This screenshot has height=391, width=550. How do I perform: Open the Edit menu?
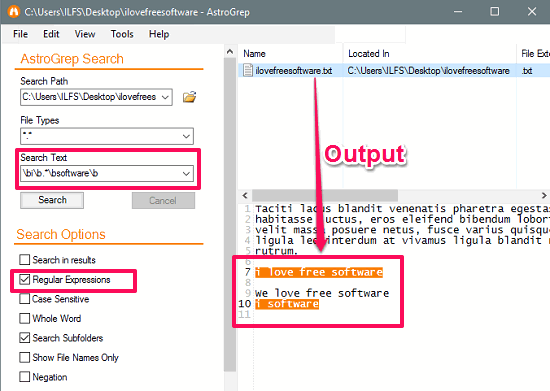pyautogui.click(x=51, y=34)
